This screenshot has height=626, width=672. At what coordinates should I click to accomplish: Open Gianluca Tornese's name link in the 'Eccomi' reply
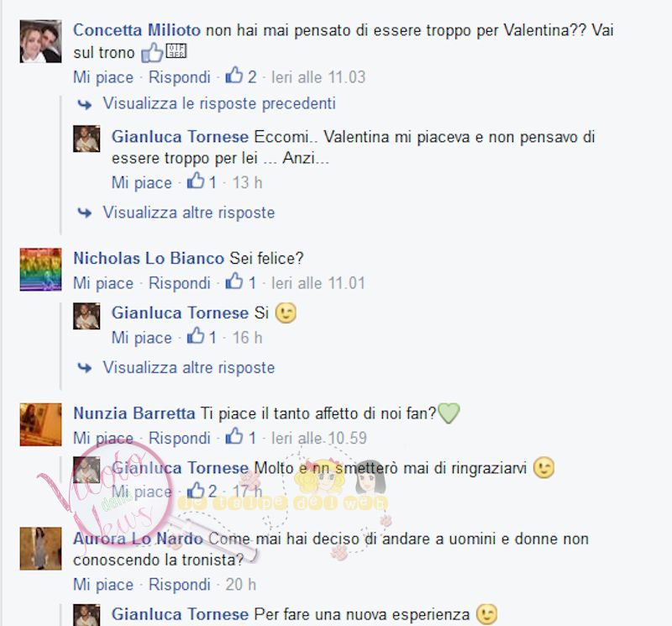pyautogui.click(x=180, y=137)
